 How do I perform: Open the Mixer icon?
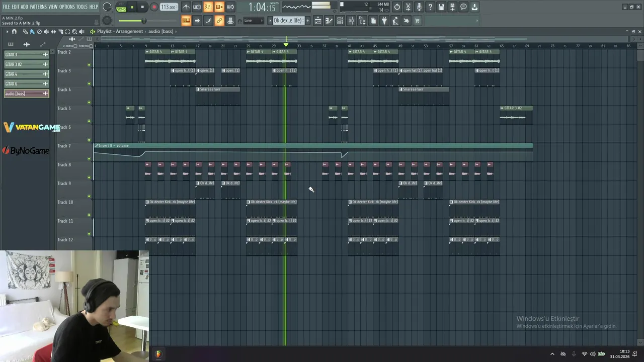point(351,21)
